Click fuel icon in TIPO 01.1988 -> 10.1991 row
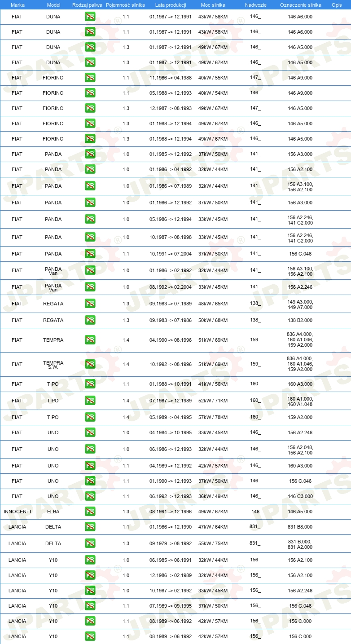The width and height of the screenshot is (351, 644). (90, 384)
